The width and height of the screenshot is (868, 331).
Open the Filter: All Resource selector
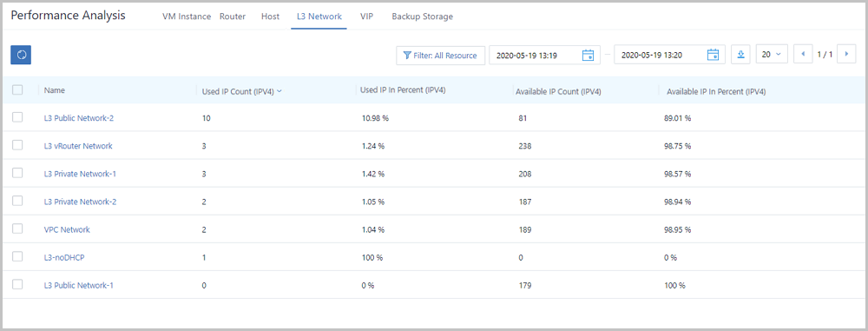441,56
